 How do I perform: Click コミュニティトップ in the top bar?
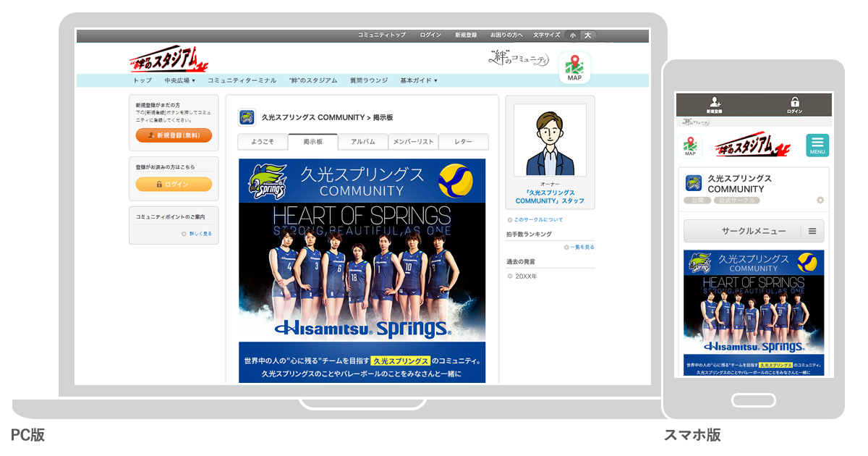coord(382,35)
